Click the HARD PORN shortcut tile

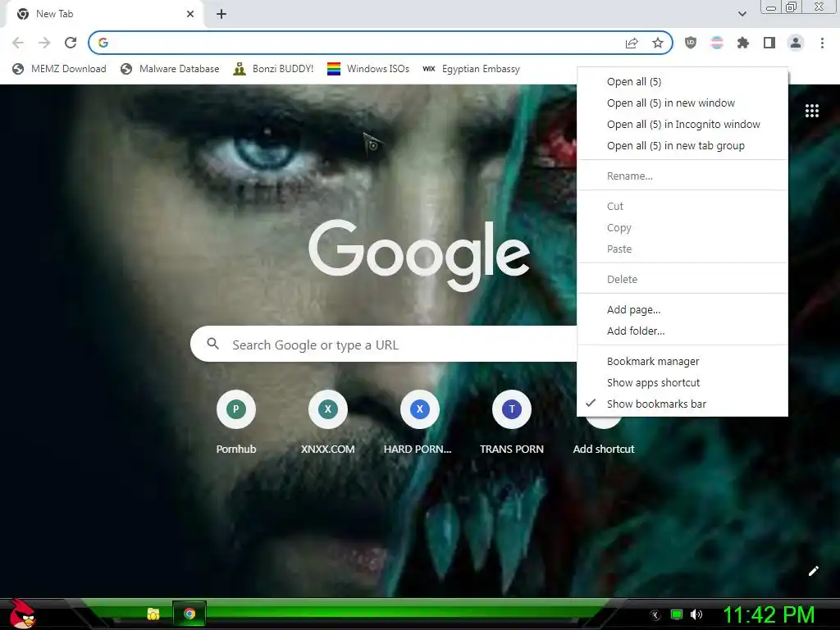[419, 423]
